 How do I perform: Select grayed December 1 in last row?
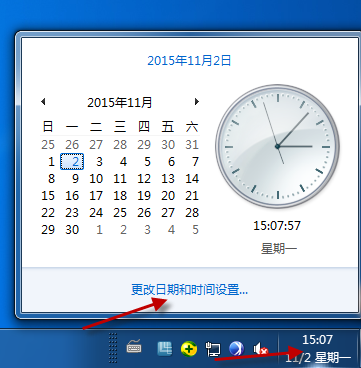tap(99, 230)
